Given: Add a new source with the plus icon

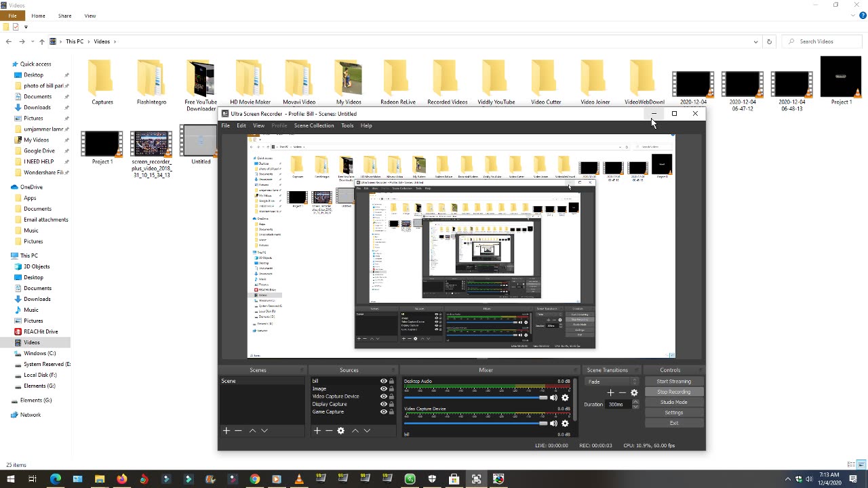Looking at the screenshot, I should [317, 431].
